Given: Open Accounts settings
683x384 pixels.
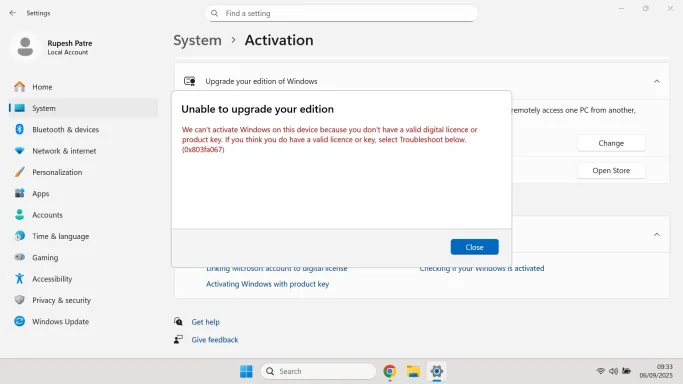Looking at the screenshot, I should pos(83,215).
